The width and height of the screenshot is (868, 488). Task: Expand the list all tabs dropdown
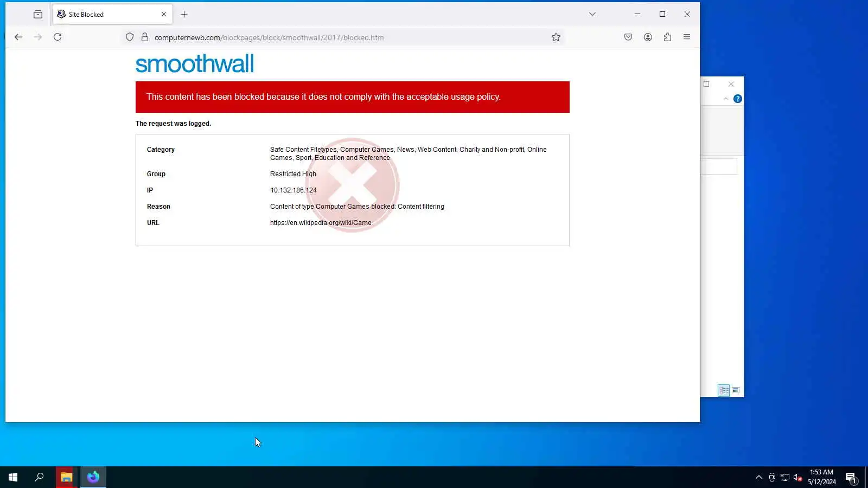coord(592,14)
